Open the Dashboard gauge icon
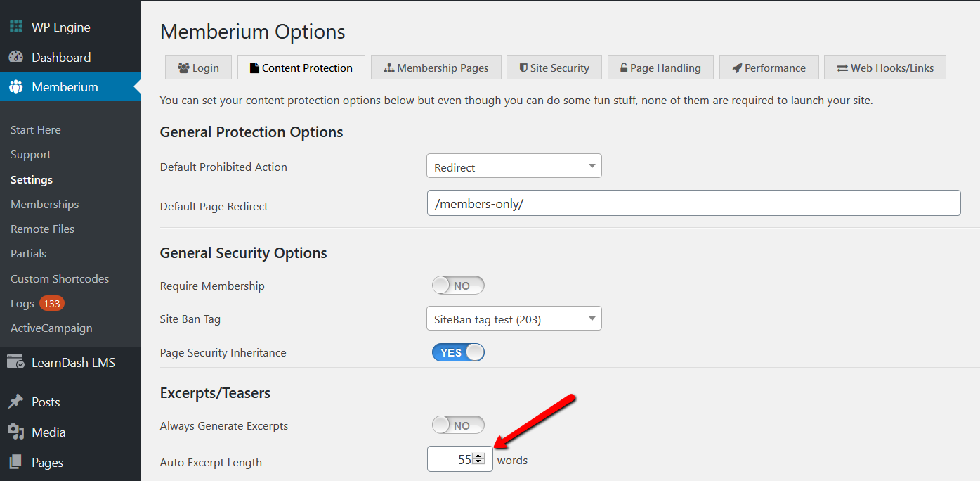The width and height of the screenshot is (980, 481). click(15, 57)
